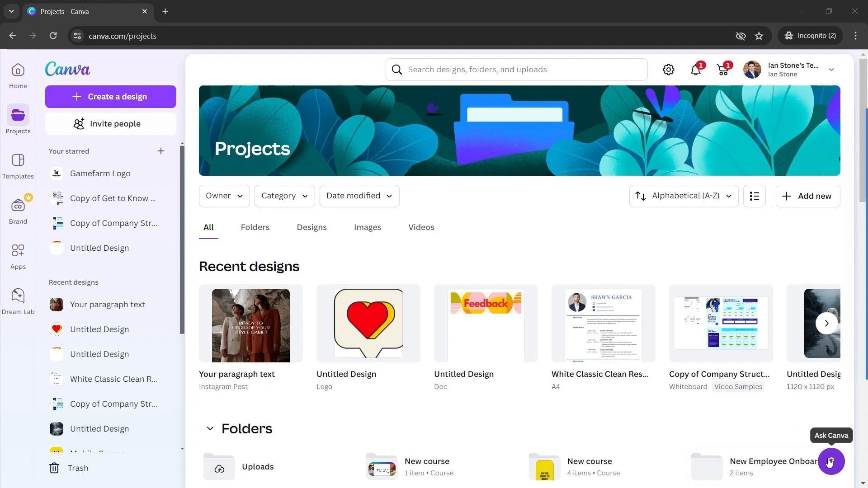Collapse the Folders section
This screenshot has width=868, height=488.
coord(210,428)
